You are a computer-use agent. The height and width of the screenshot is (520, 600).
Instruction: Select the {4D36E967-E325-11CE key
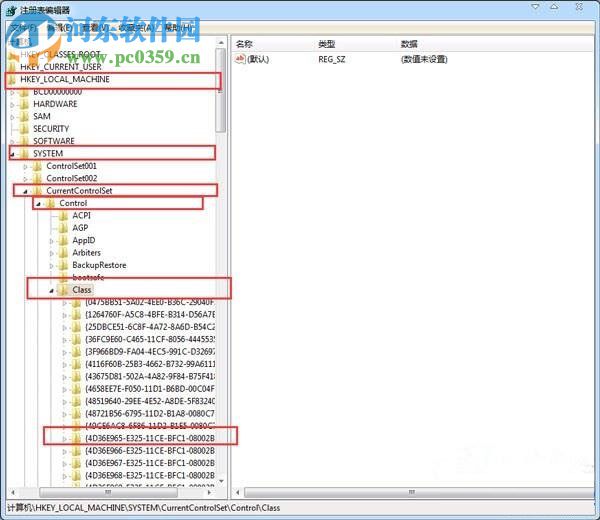[x=150, y=463]
